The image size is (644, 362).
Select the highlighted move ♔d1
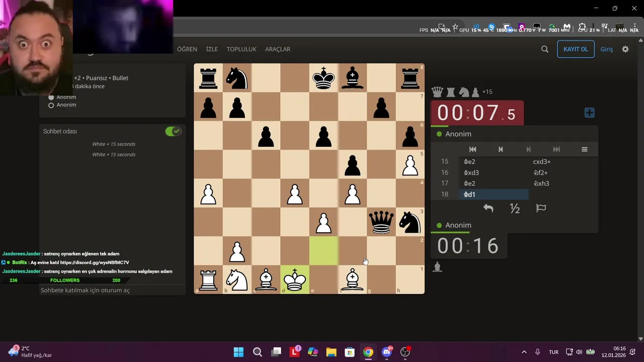(494, 194)
